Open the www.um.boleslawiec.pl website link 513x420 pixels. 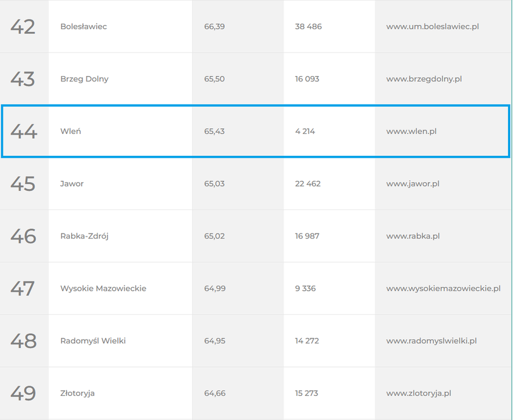coord(432,26)
